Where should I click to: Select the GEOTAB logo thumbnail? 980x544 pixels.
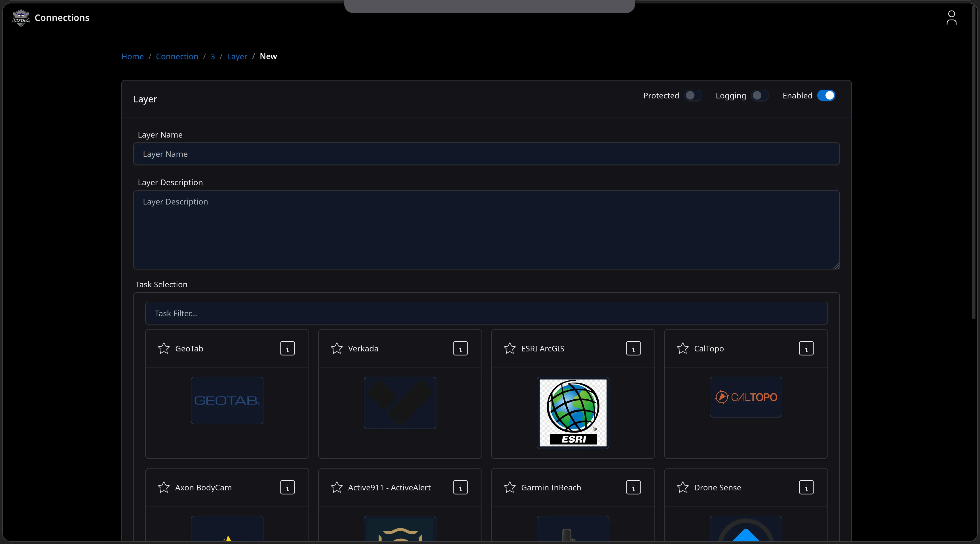tap(227, 400)
